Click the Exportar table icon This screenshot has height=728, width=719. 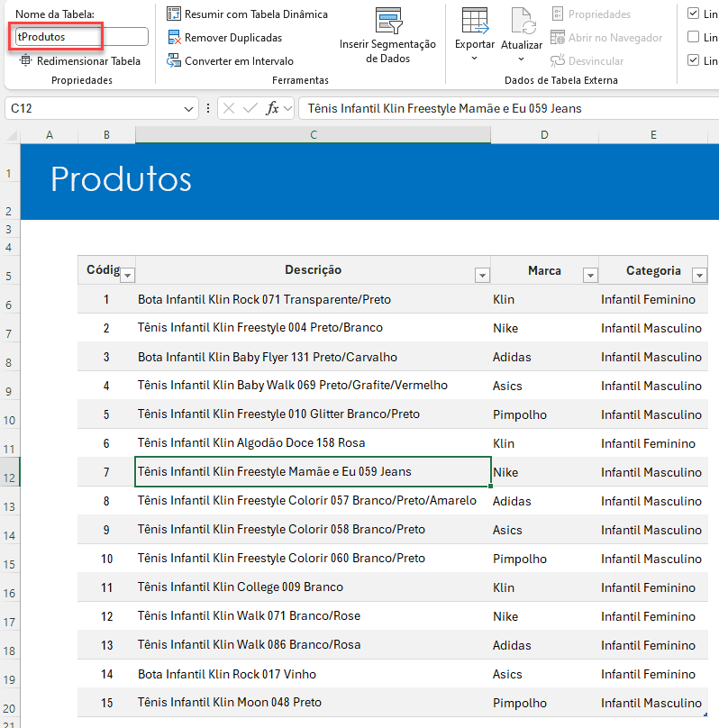coord(475,21)
